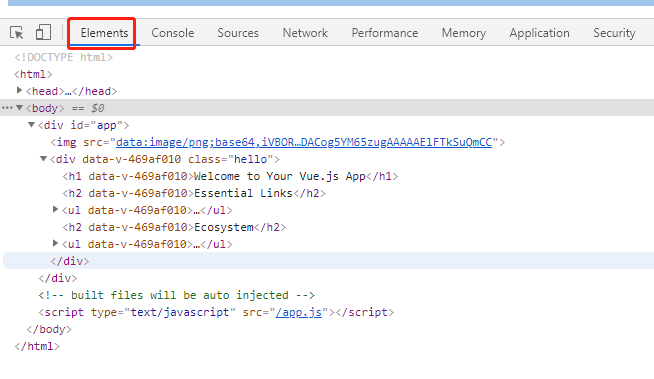Select the h2 Essential Links line
Image resolution: width=654 pixels, height=379 pixels.
(x=194, y=193)
